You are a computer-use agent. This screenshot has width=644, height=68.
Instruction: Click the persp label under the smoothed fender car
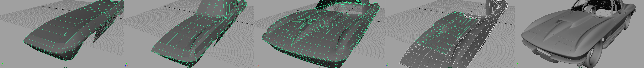[189, 67]
